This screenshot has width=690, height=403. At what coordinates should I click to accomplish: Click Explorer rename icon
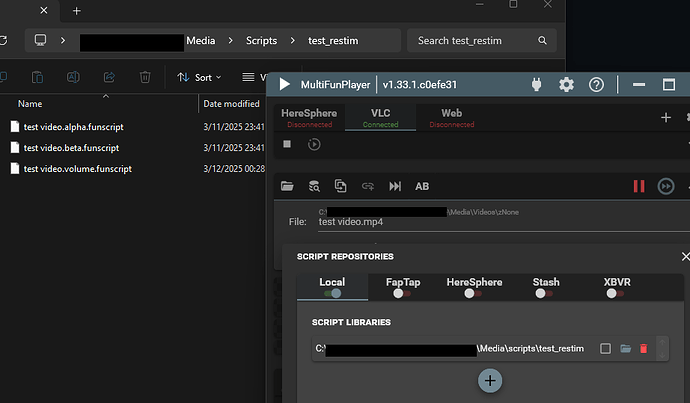coord(73,77)
